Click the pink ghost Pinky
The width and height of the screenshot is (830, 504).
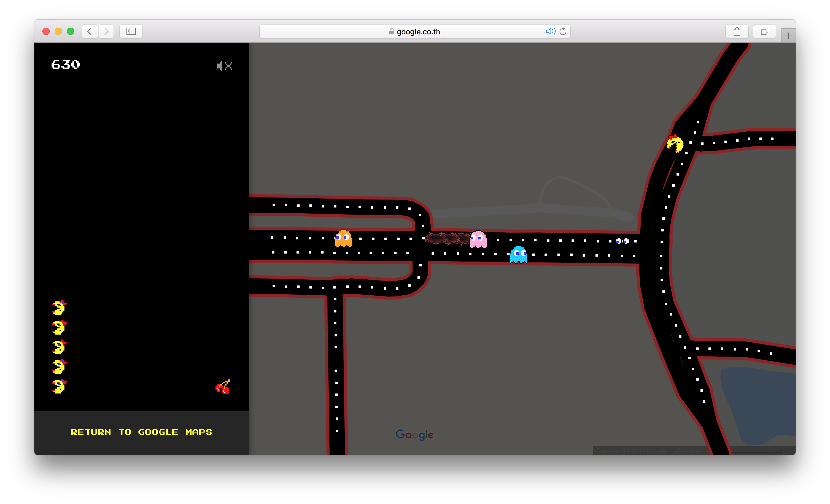[478, 239]
